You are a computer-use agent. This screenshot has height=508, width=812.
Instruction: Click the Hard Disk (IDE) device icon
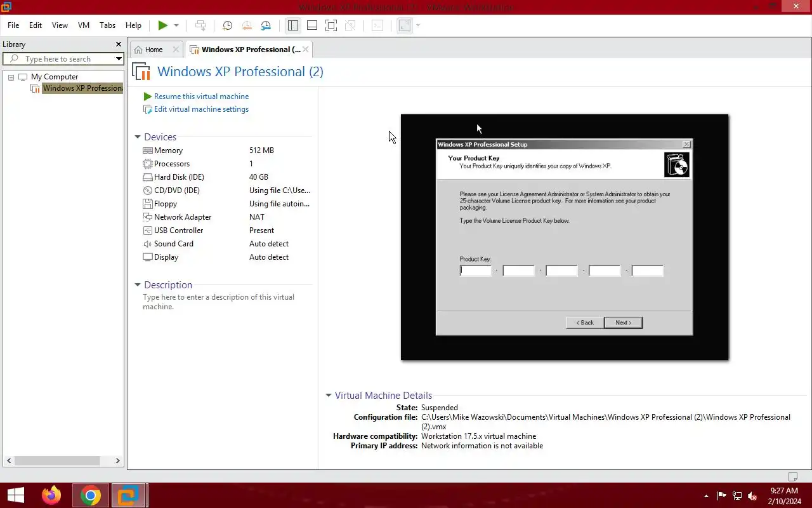148,177
